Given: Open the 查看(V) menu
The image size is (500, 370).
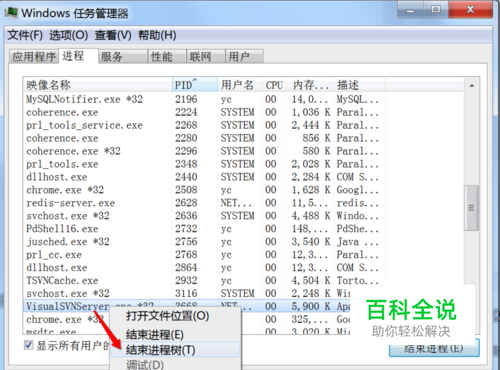Looking at the screenshot, I should [113, 35].
